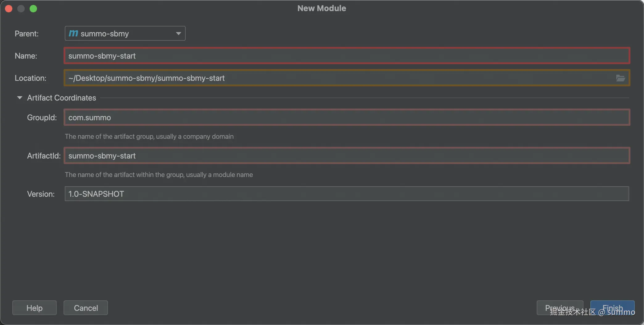This screenshot has width=644, height=325.
Task: Click the New Module title bar text
Action: [x=322, y=8]
